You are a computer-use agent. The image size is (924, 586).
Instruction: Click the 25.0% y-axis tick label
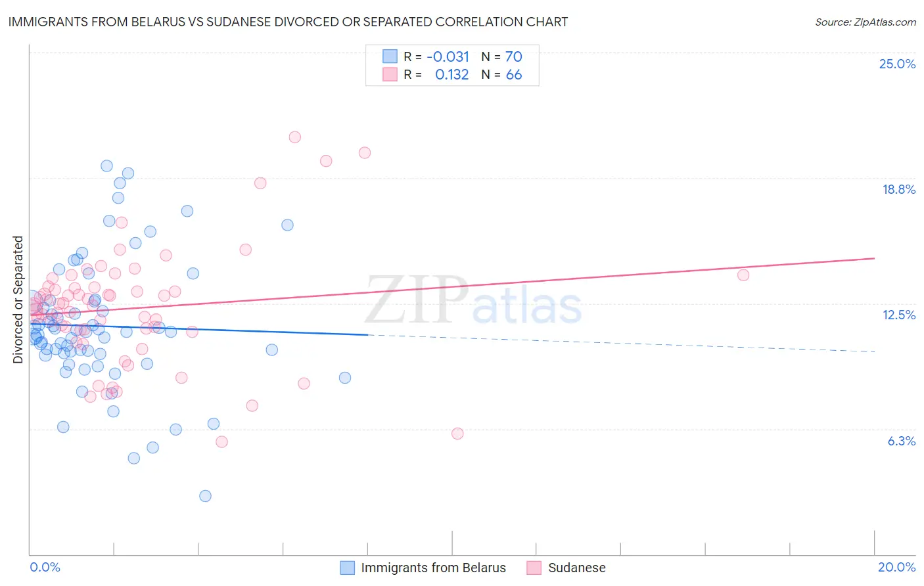pyautogui.click(x=898, y=64)
